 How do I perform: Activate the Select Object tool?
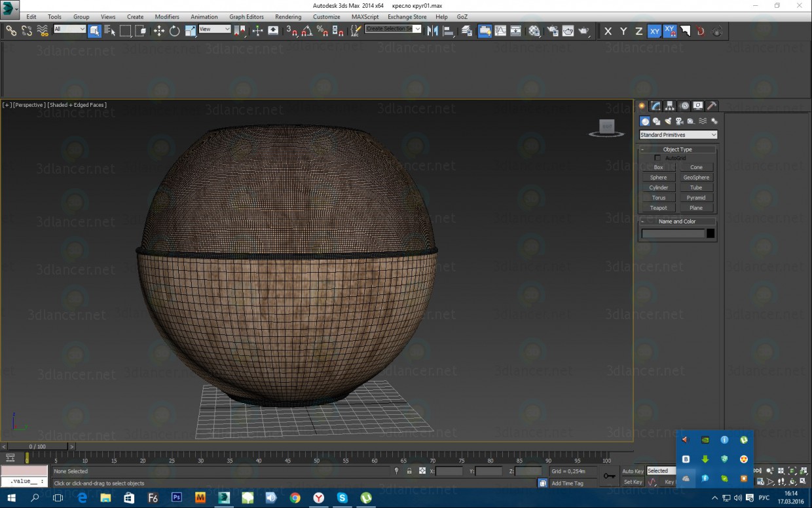point(94,30)
